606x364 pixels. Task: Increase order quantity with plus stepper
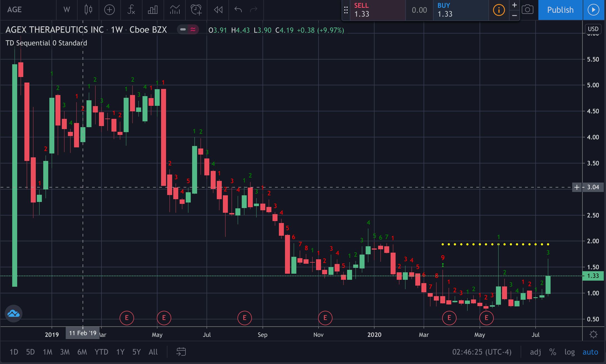514,5
